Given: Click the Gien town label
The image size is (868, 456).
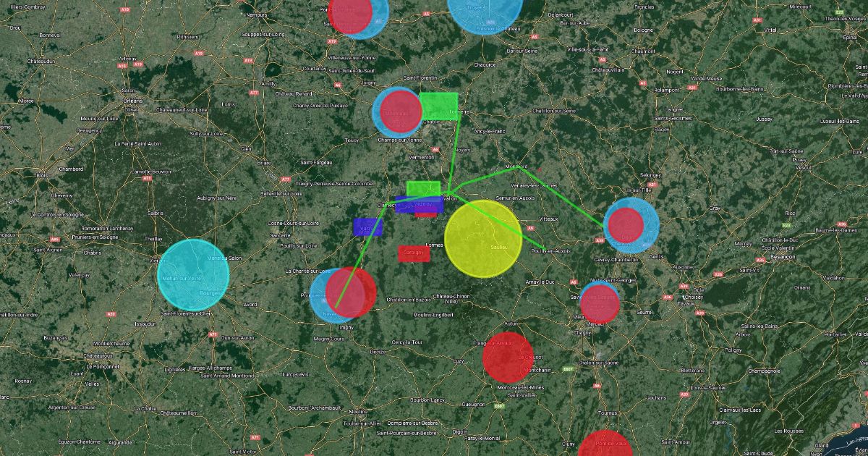Looking at the screenshot, I should point(246,148).
